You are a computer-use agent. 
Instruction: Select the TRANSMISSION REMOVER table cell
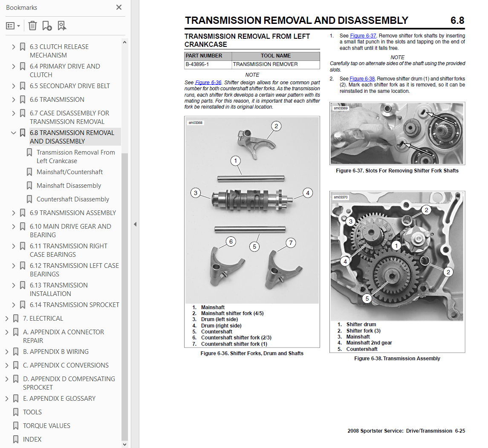click(276, 64)
